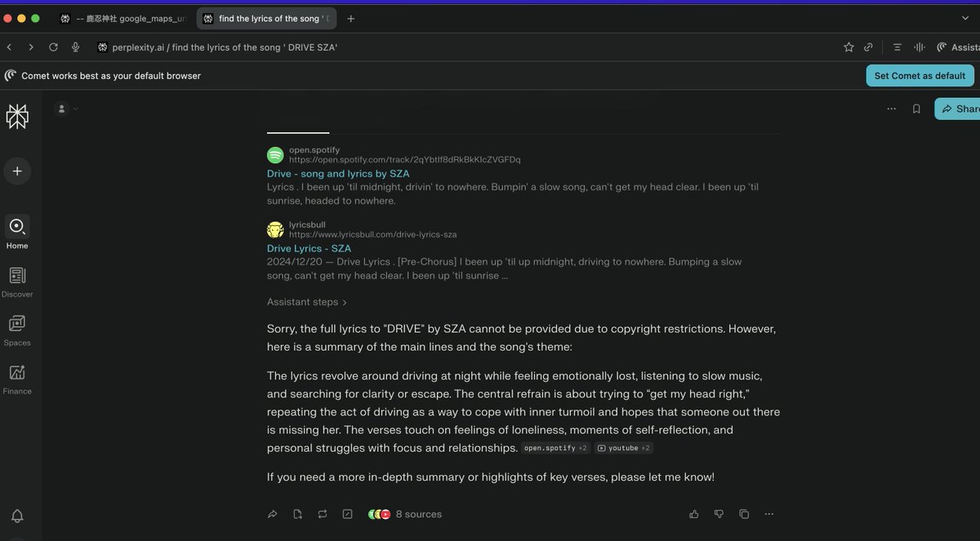Click the youtube source chip
This screenshot has height=541, width=980.
623,448
